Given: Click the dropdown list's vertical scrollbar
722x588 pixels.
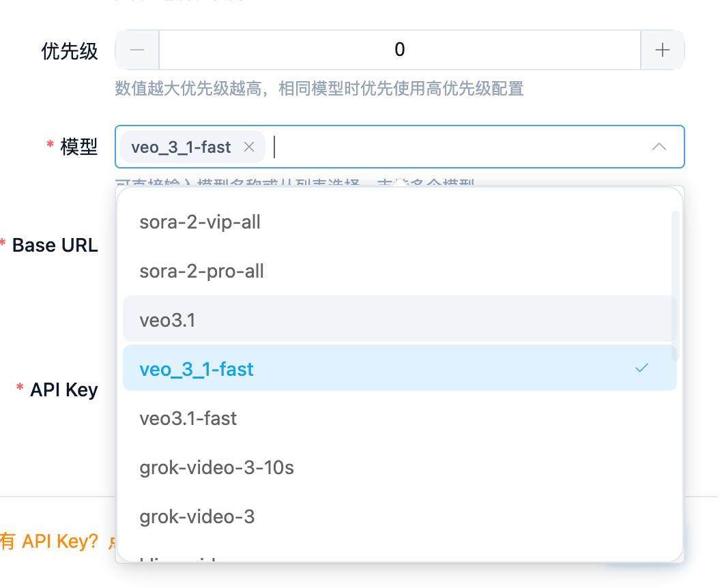Looking at the screenshot, I should coord(676,285).
